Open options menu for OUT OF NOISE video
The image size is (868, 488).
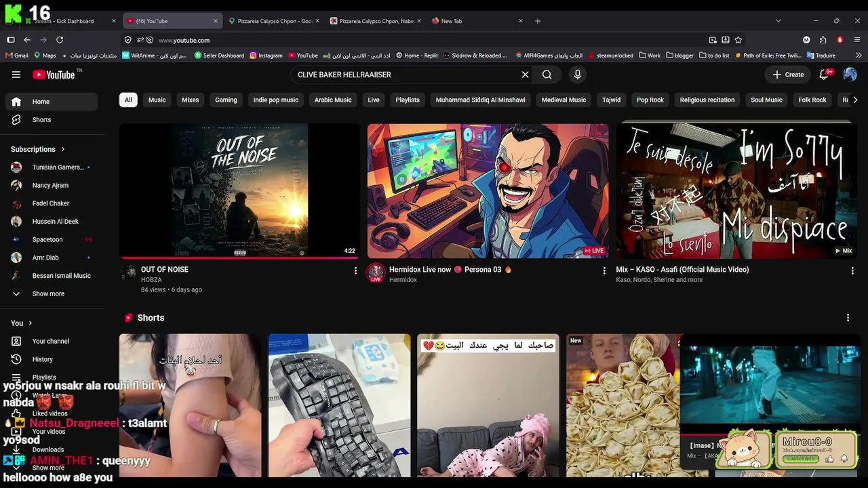[x=355, y=270]
